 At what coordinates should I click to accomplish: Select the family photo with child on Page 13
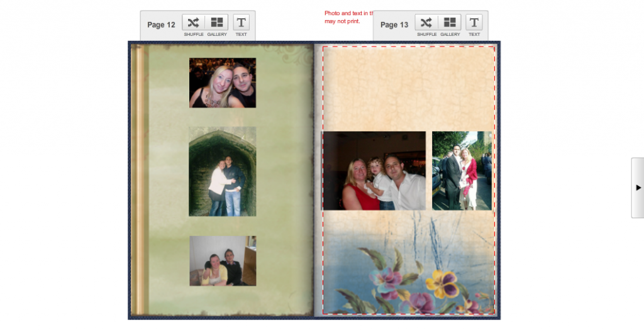tap(374, 170)
